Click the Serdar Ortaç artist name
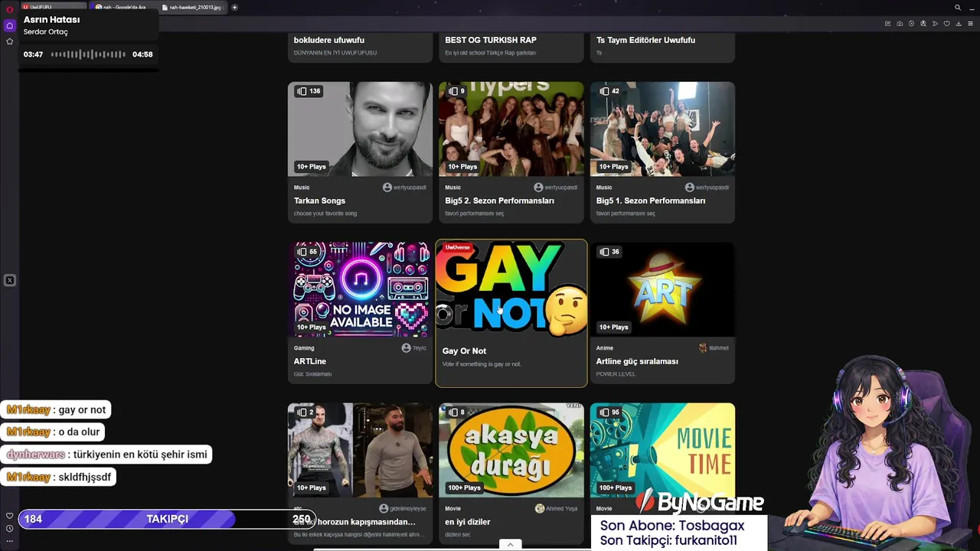This screenshot has width=980, height=551. (x=45, y=32)
